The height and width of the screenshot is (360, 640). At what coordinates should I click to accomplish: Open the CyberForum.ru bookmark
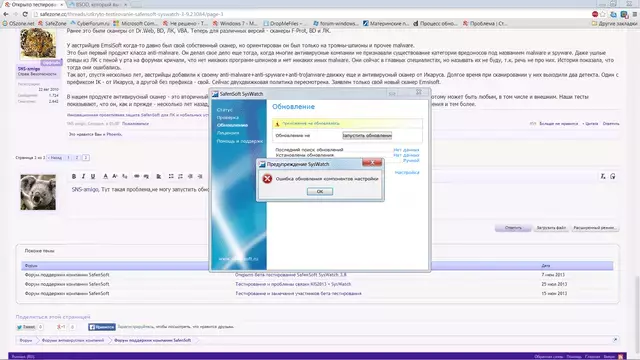point(90,24)
